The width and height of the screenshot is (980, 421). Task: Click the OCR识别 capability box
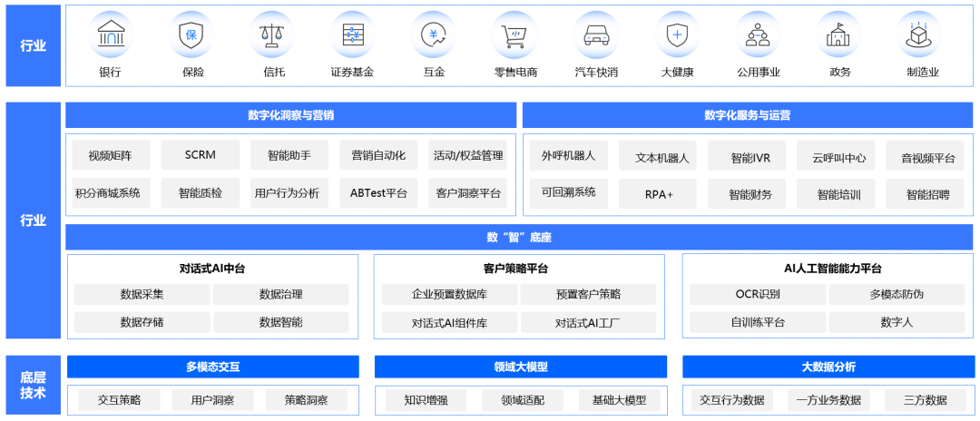tap(757, 294)
